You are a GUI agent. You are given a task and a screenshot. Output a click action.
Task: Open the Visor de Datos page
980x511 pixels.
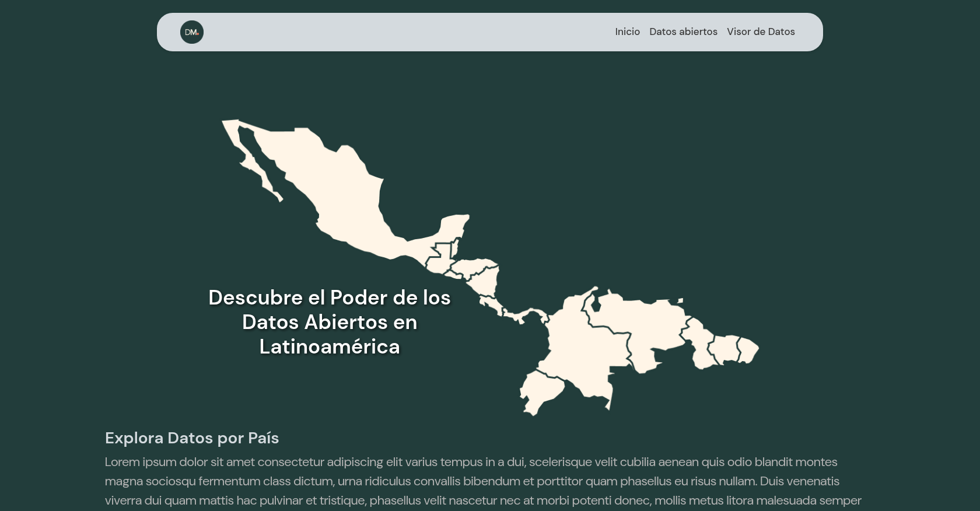pos(761,32)
